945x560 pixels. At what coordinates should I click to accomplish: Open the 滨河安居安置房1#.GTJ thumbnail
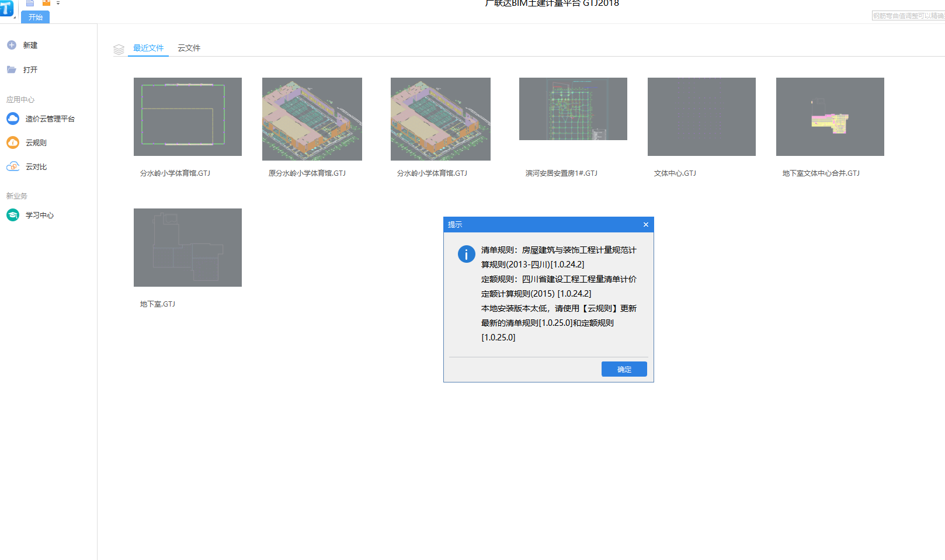(573, 109)
